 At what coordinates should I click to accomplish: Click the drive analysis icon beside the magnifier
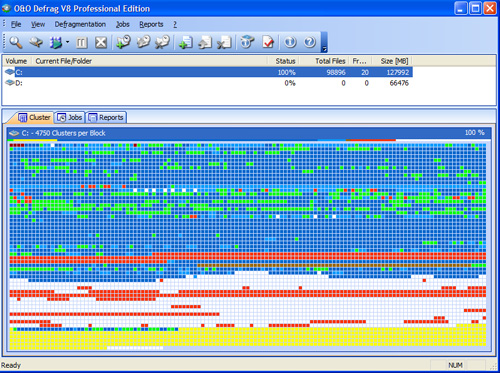36,42
